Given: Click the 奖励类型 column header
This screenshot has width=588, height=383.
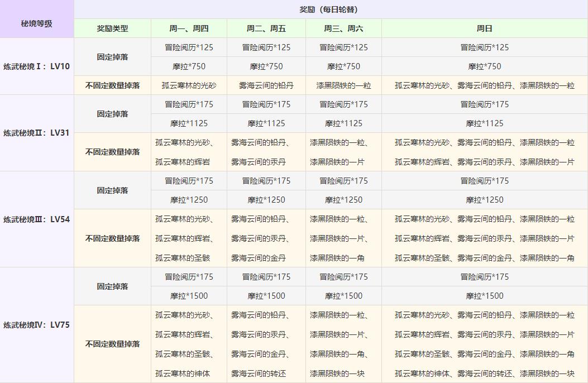Looking at the screenshot, I should [x=112, y=28].
